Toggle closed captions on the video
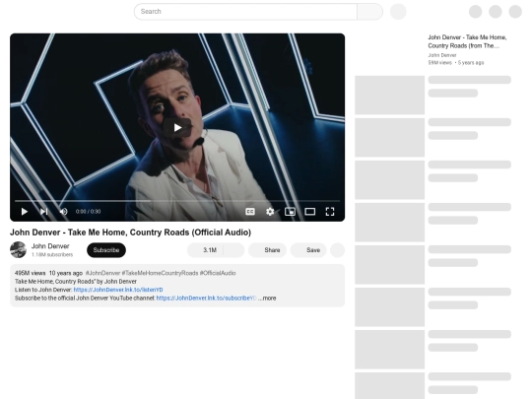This screenshot has height=399, width=532. pos(250,212)
